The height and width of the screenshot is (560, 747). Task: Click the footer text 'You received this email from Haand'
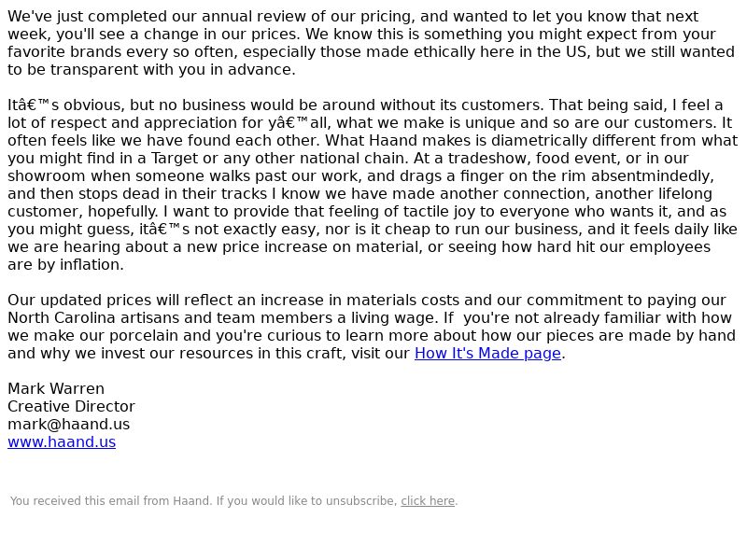pyautogui.click(x=110, y=501)
